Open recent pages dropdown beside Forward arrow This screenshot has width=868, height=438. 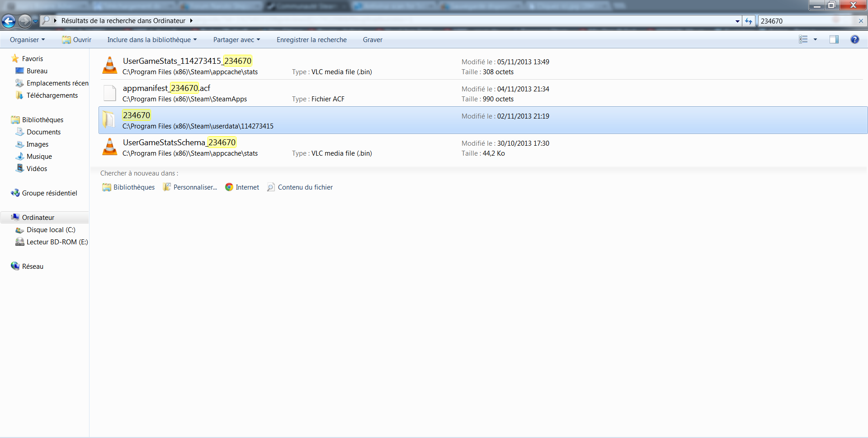[35, 21]
